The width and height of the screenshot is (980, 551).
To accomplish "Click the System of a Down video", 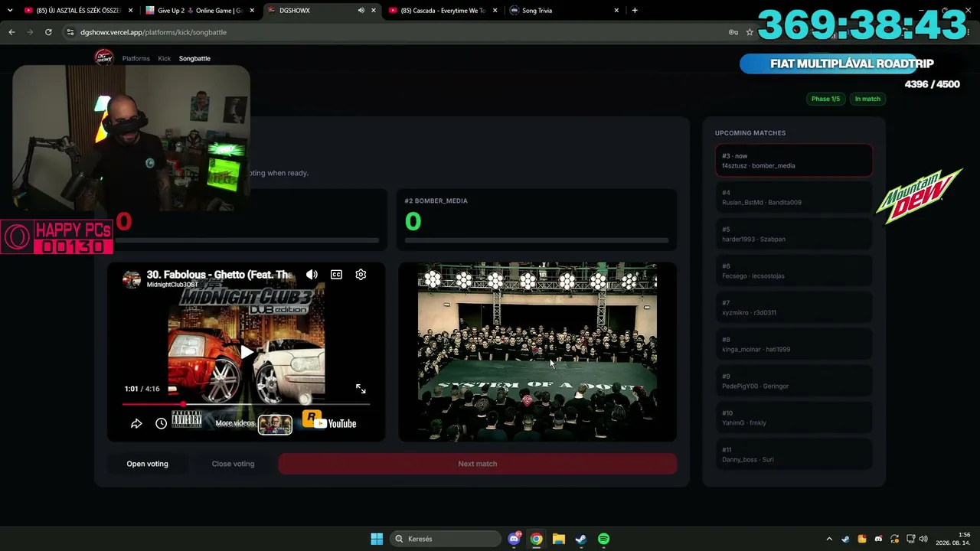I will pyautogui.click(x=537, y=352).
